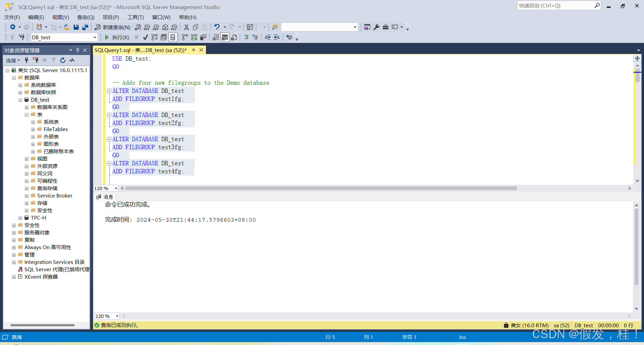Specify values for template parameters icon
Image resolution: width=644 pixels, height=345 pixels.
click(289, 37)
